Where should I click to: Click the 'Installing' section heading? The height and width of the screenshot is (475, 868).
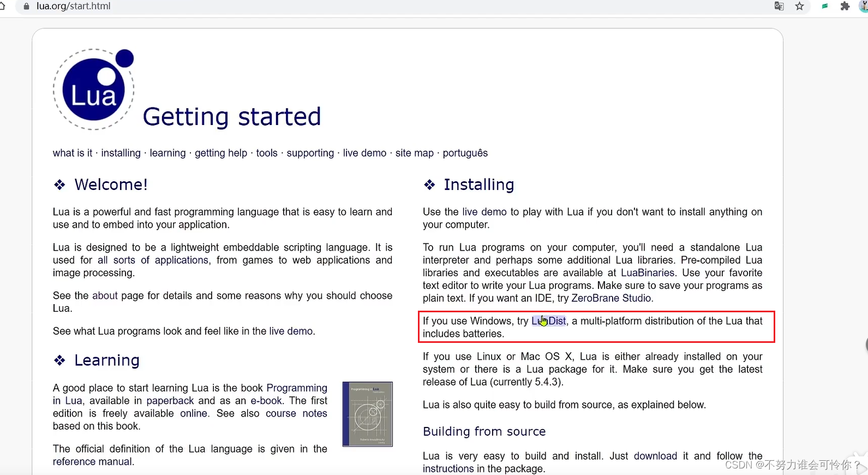click(479, 185)
